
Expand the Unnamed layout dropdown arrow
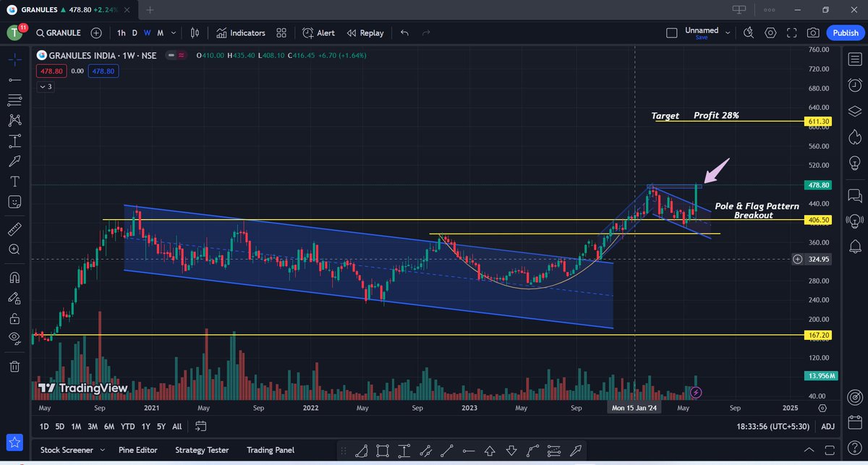coord(728,33)
